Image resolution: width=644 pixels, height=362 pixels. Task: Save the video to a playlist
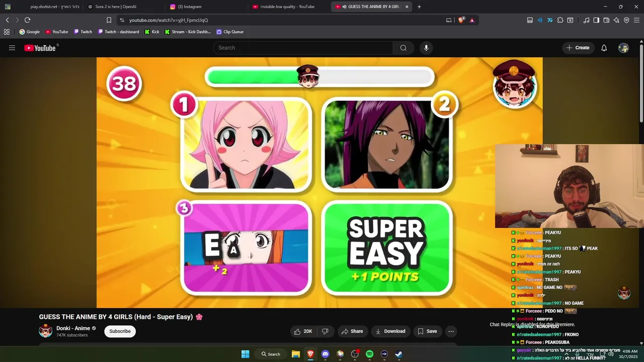[428, 331]
